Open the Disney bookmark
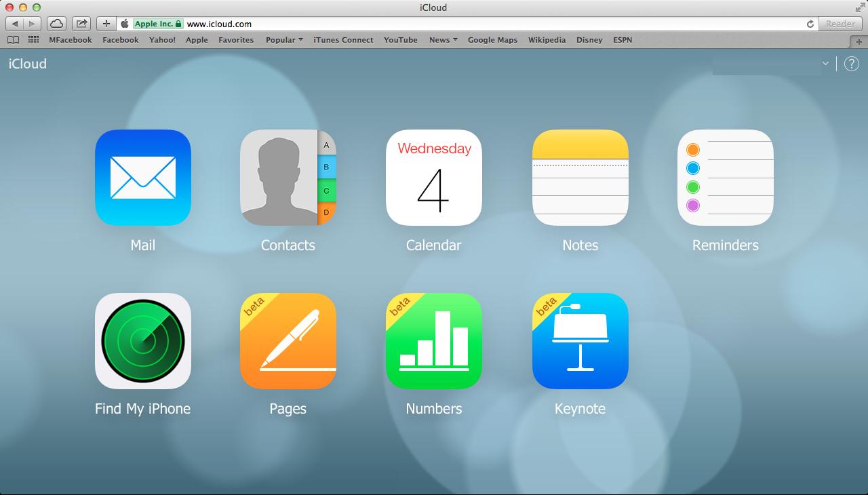The image size is (868, 495). [x=589, y=40]
